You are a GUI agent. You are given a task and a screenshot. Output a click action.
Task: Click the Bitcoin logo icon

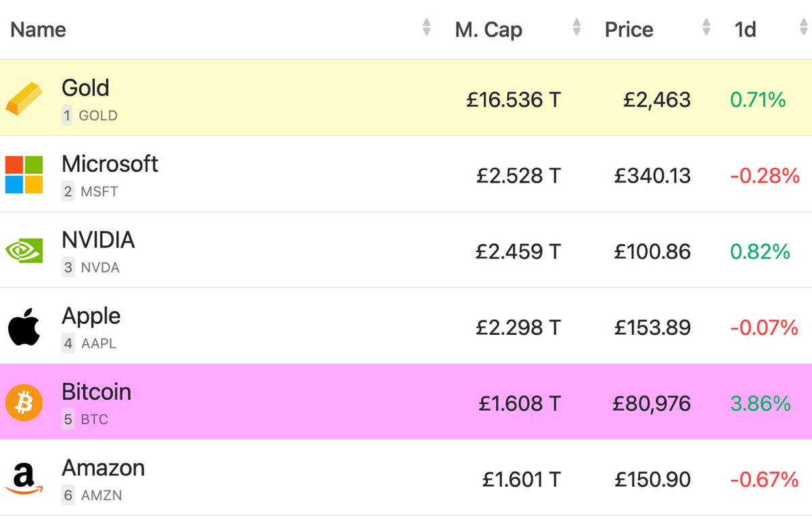click(24, 402)
